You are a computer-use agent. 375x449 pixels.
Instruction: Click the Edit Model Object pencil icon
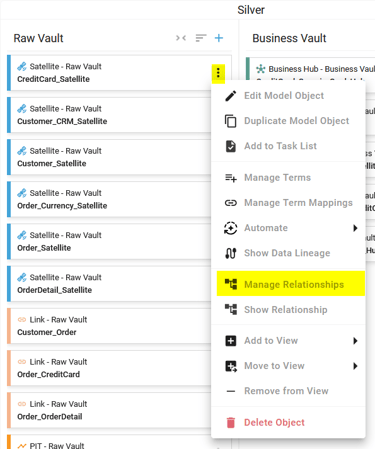click(231, 96)
